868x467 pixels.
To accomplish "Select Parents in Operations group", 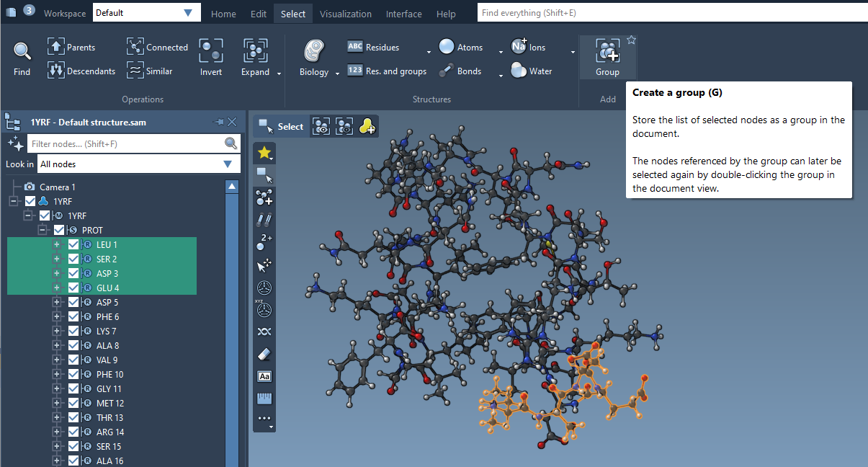I will [x=71, y=48].
